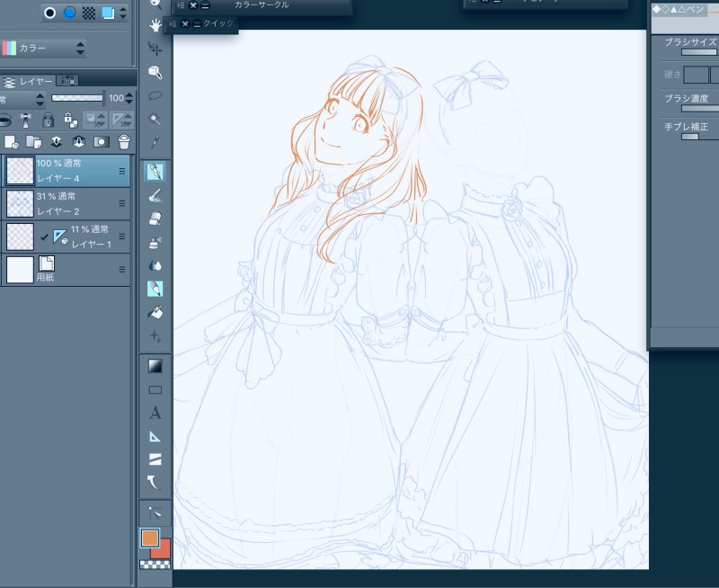
Task: Open the クイック panel menu
Action: [173, 24]
